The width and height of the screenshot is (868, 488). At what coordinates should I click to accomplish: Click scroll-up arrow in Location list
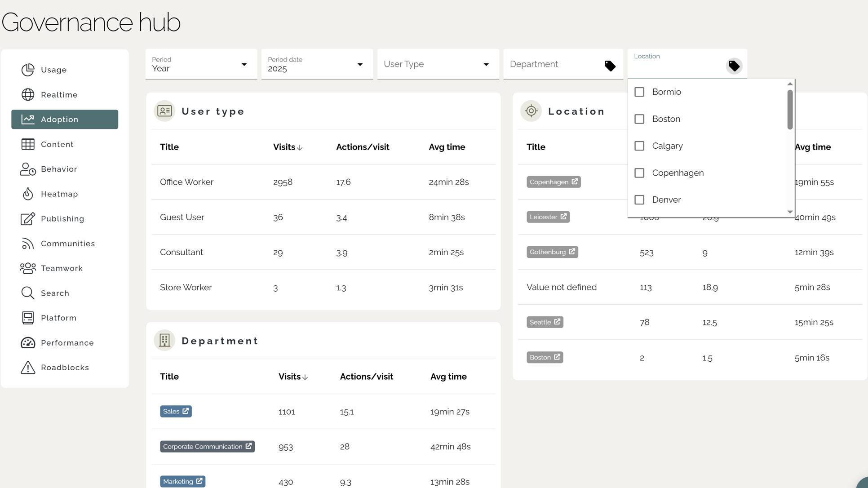pos(790,84)
